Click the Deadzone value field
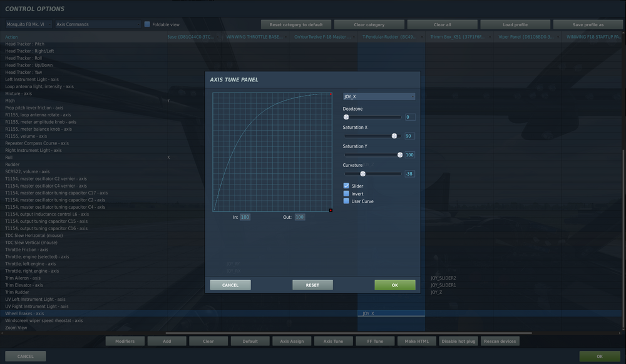Viewport: 626px width, 364px height. click(409, 117)
